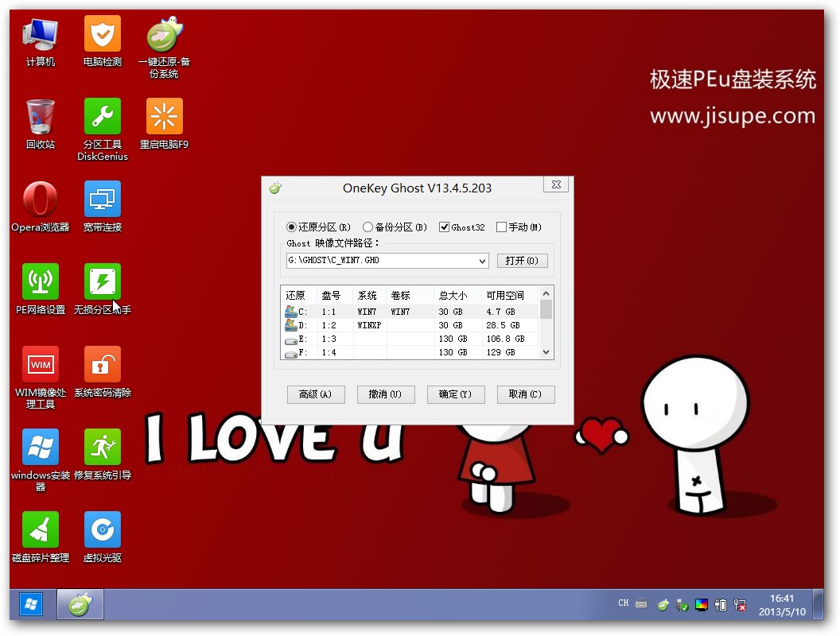The height and width of the screenshot is (636, 840).
Task: Click the CH language indicator in the tray
Action: 623,603
